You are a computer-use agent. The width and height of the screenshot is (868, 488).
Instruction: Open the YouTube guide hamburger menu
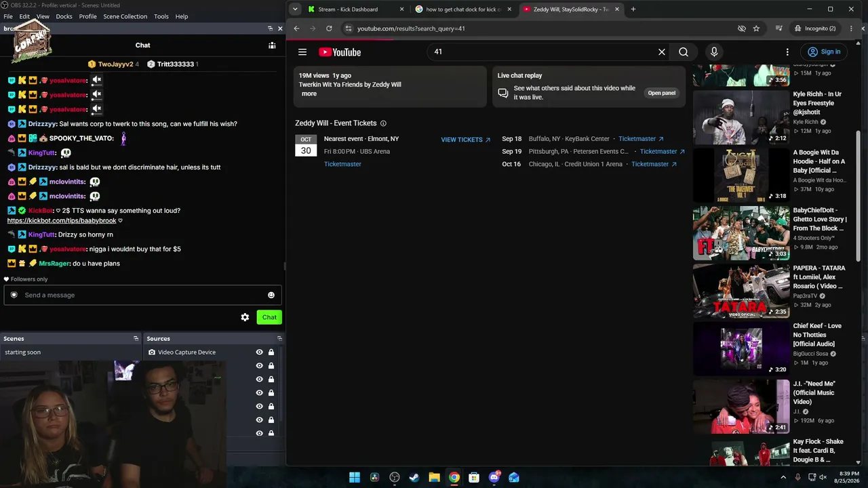pos(302,52)
